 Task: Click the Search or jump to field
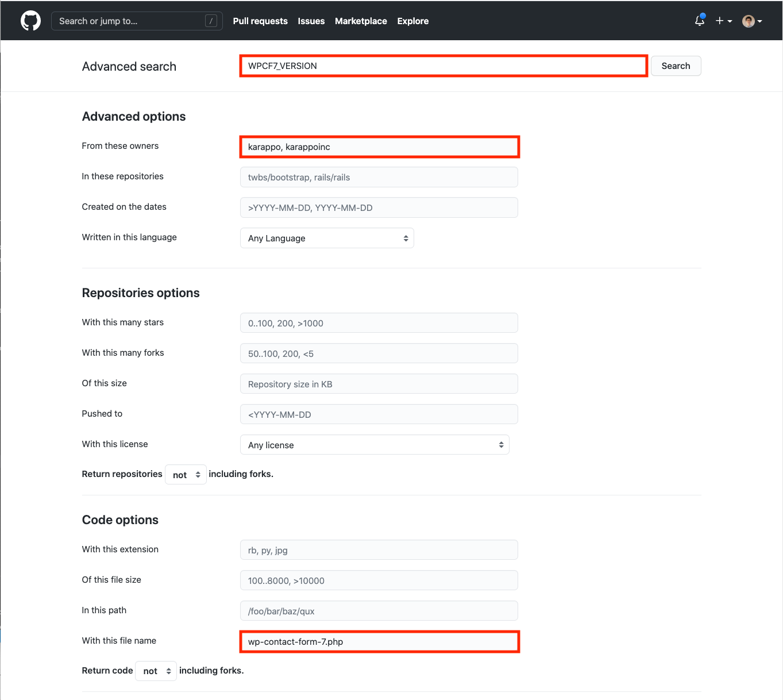tap(137, 21)
